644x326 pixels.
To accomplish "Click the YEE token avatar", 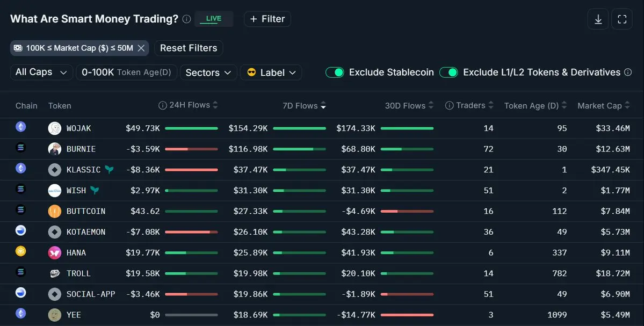I will click(x=55, y=315).
